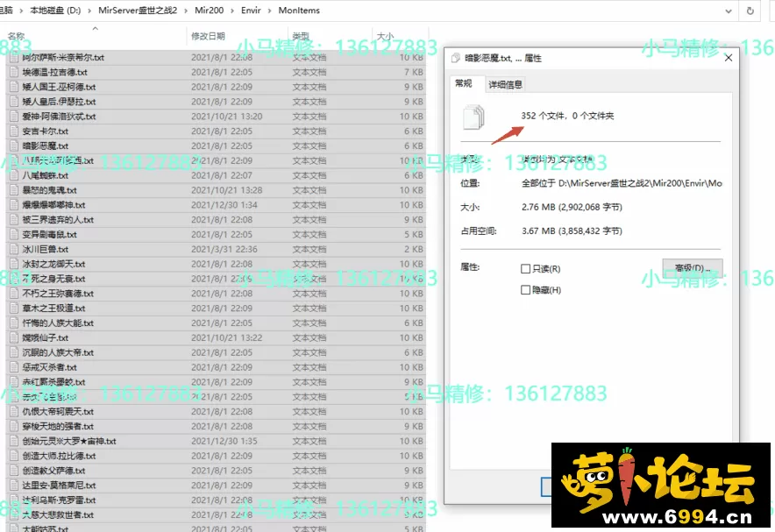This screenshot has width=775, height=532.
Task: Click the file icon of 草木之王极道.txt
Action: coord(14,309)
